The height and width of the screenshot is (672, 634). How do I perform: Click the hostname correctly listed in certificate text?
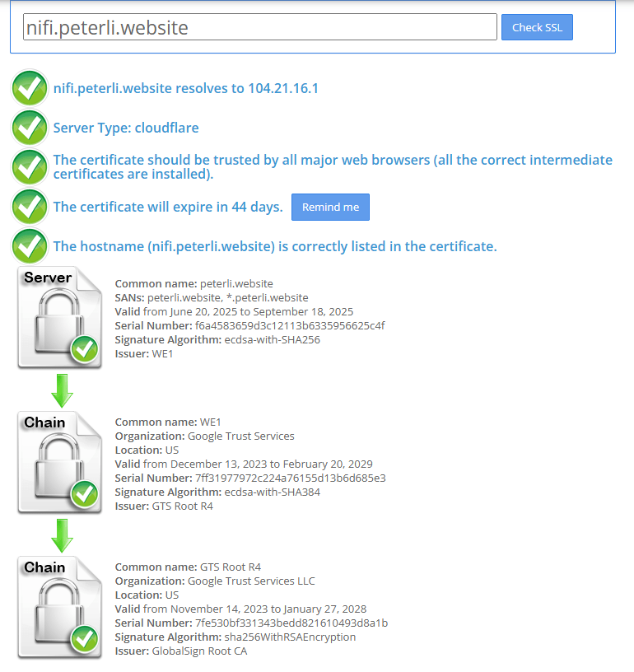tap(275, 246)
